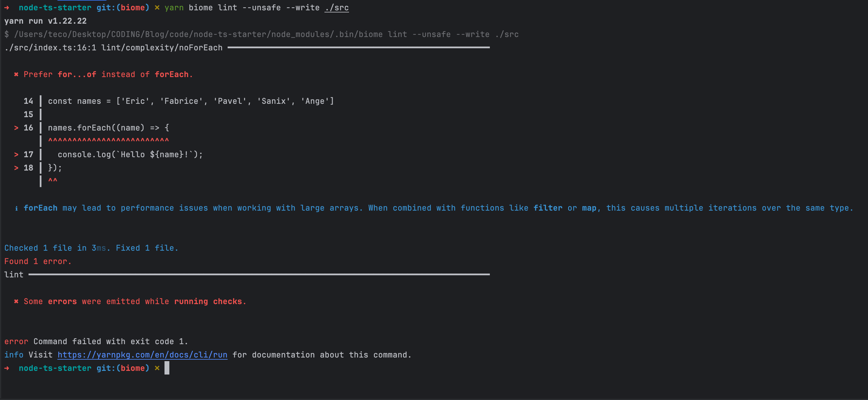Open the yarnpkg documentation link

[142, 355]
